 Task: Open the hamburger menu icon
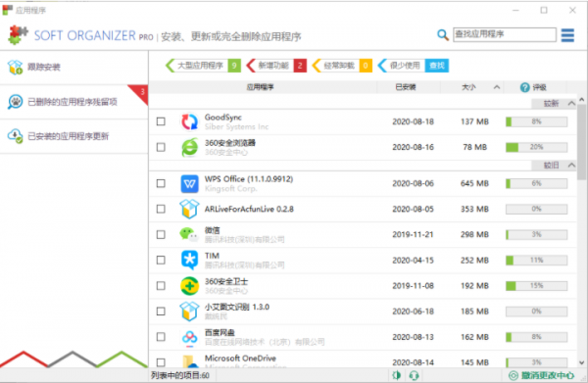point(567,35)
